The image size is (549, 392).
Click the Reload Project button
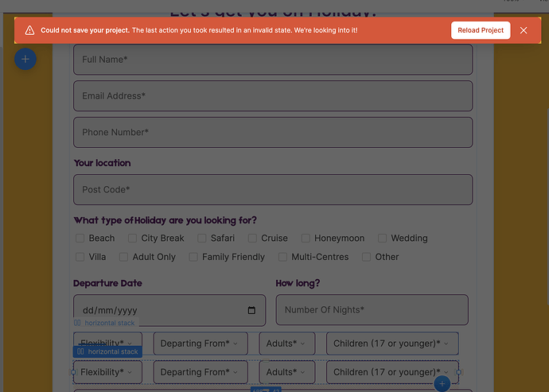pyautogui.click(x=481, y=30)
